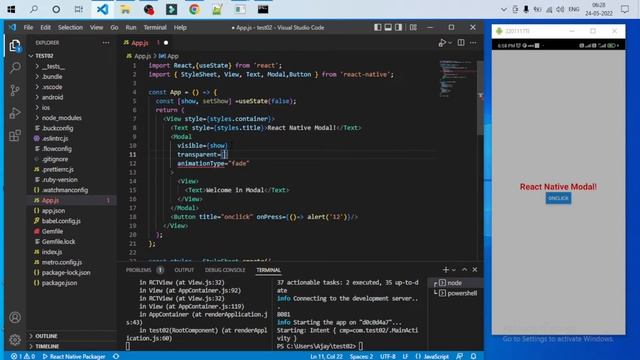Open package.json file in explorer
Viewport: 640px width, 360px height.
[x=59, y=282]
